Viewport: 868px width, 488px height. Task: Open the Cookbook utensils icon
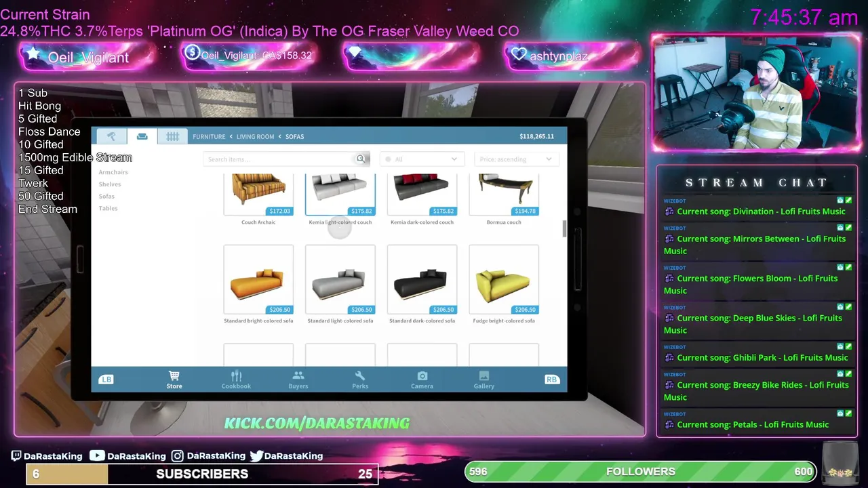pos(236,376)
